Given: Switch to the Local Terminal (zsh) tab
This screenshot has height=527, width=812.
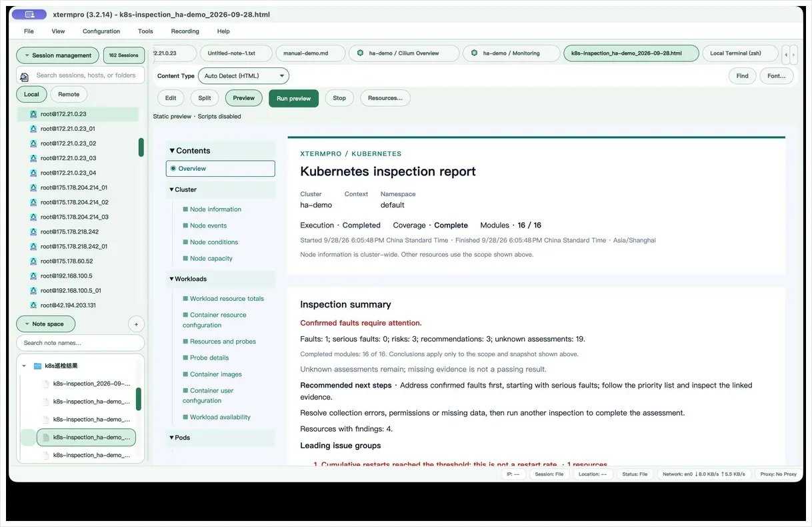Looking at the screenshot, I should pos(741,53).
